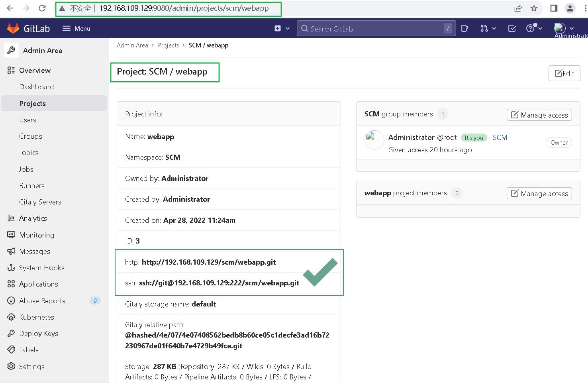Click the Kubernetes icon in sidebar

(x=11, y=317)
